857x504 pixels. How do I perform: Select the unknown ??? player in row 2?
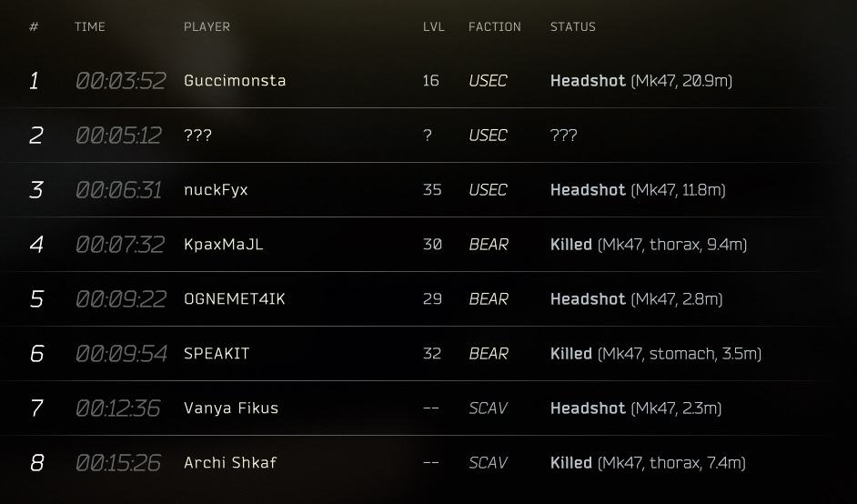pos(197,135)
